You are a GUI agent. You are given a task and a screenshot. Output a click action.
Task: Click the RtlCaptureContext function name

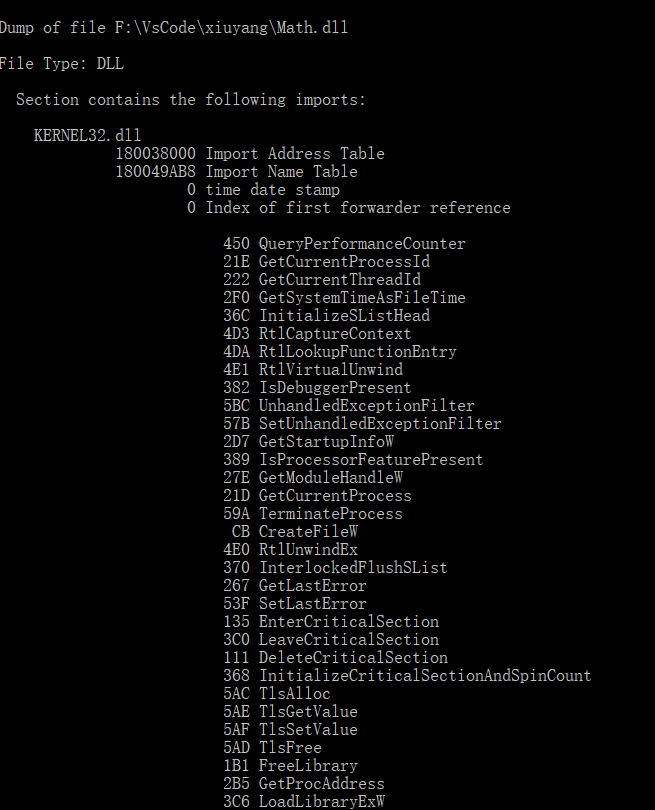point(334,334)
